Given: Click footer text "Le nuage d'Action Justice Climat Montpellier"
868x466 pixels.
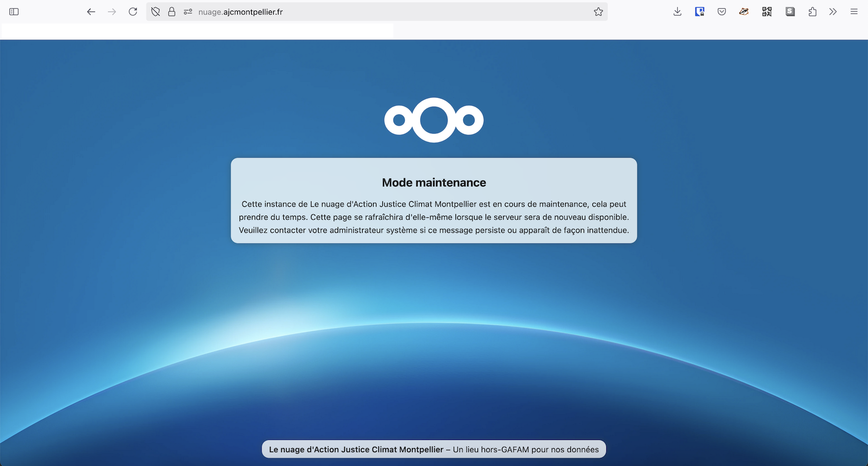Looking at the screenshot, I should pyautogui.click(x=356, y=449).
